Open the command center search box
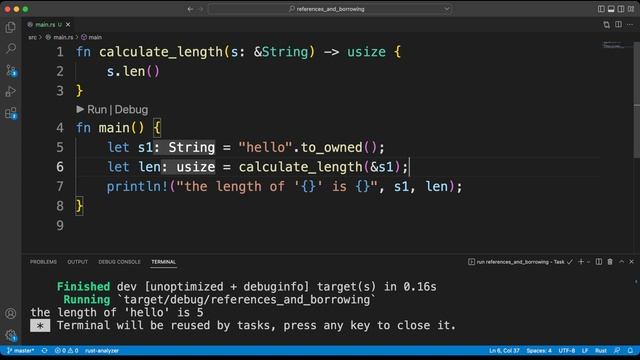This screenshot has height=360, width=640. click(330, 9)
